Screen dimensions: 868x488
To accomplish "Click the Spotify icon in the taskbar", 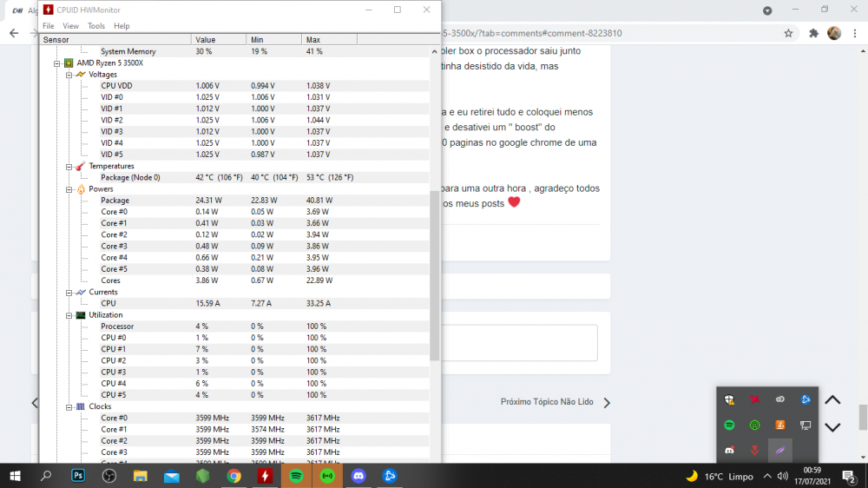I will click(x=296, y=476).
